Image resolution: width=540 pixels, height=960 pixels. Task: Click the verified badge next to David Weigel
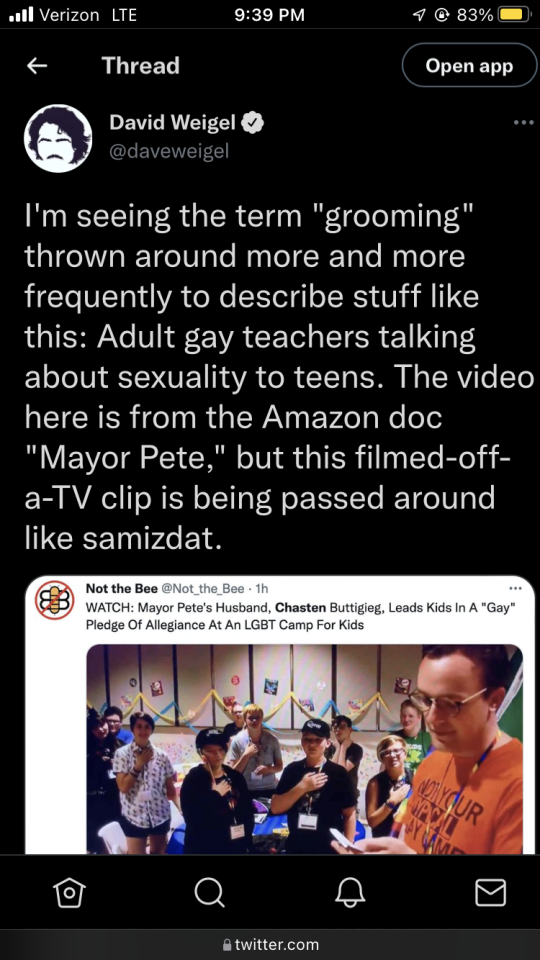(252, 123)
